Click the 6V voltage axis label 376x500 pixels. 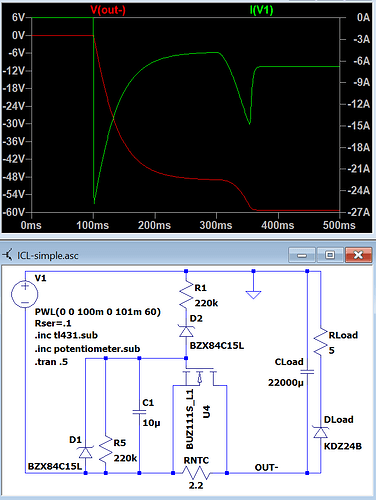pos(18,17)
